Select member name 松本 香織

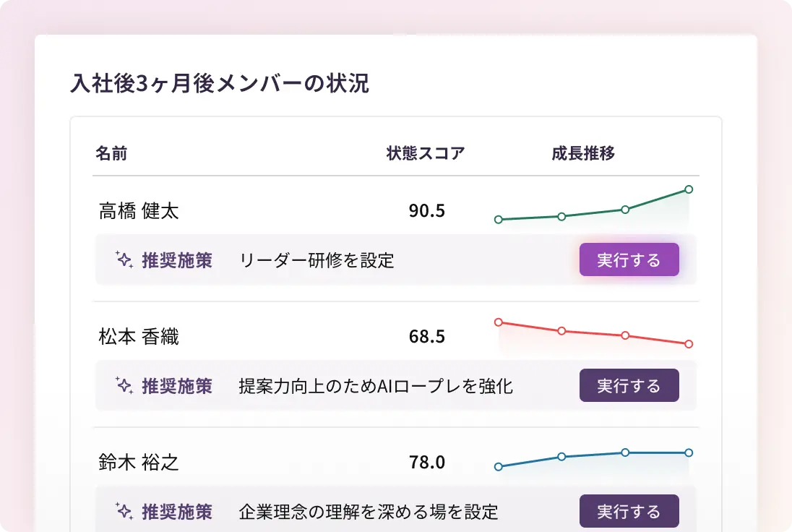click(139, 337)
